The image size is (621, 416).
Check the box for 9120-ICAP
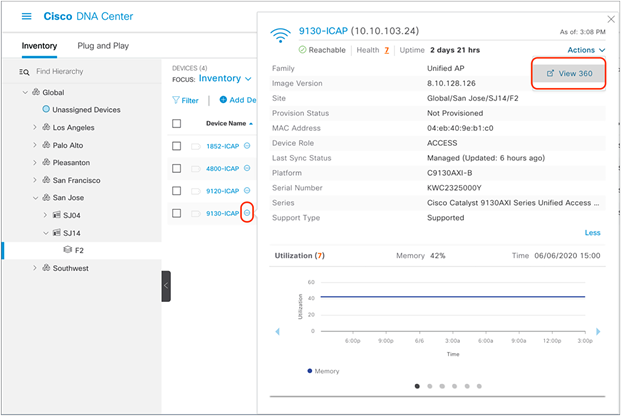(177, 191)
